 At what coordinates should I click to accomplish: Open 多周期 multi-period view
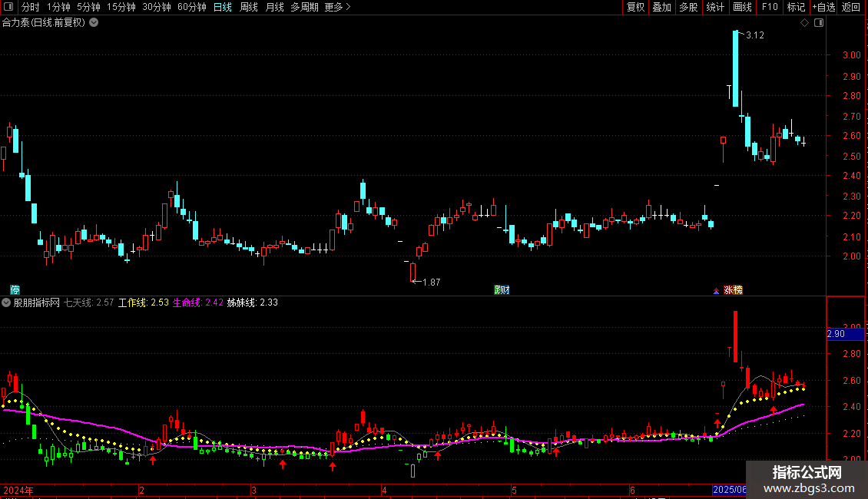(304, 7)
